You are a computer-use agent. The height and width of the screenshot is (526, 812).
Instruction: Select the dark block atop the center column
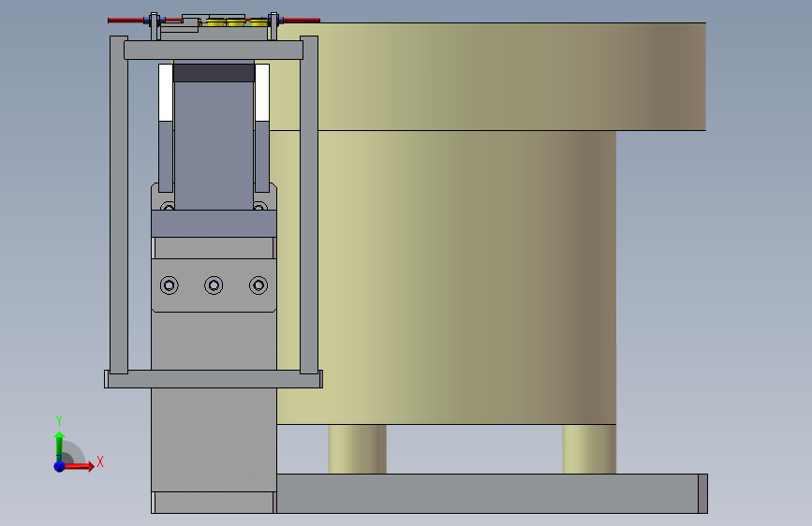(x=214, y=71)
